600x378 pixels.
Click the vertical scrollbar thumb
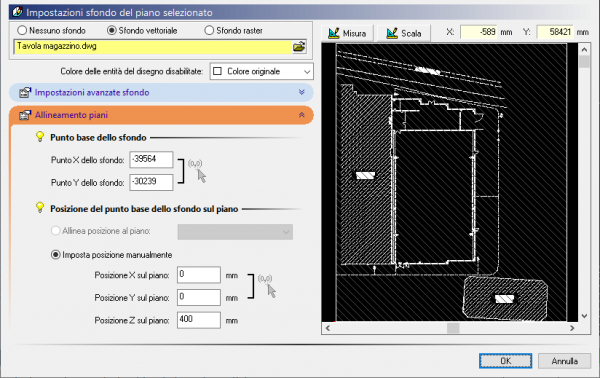coord(584,62)
